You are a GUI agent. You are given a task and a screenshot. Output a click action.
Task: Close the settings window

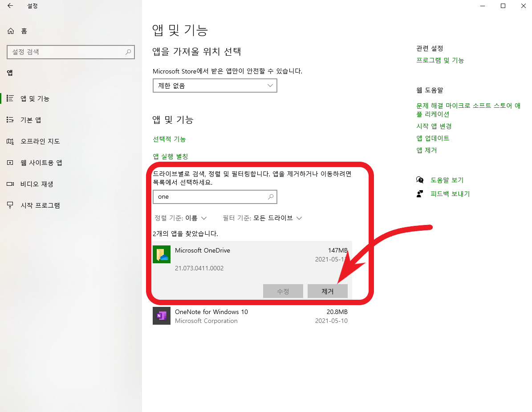click(x=524, y=6)
